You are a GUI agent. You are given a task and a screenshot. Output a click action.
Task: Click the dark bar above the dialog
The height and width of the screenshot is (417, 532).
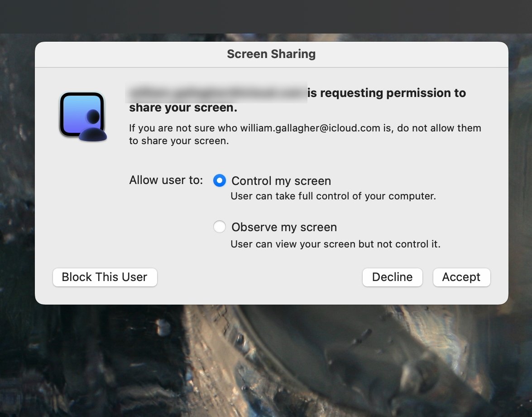(x=272, y=16)
